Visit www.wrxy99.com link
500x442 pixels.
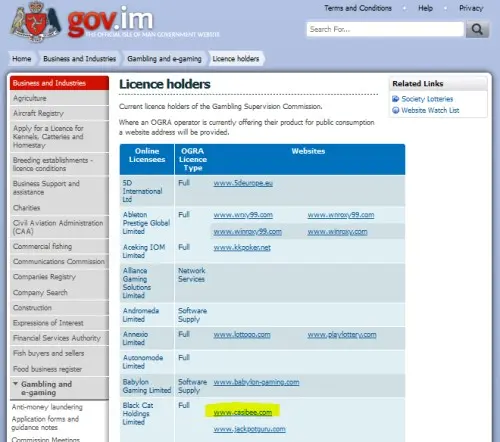(x=243, y=215)
